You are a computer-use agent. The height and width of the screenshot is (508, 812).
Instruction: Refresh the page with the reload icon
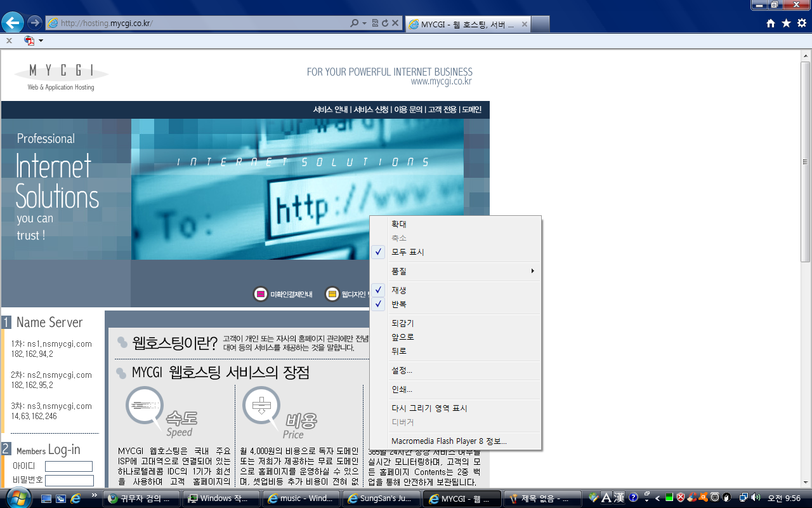coord(384,23)
